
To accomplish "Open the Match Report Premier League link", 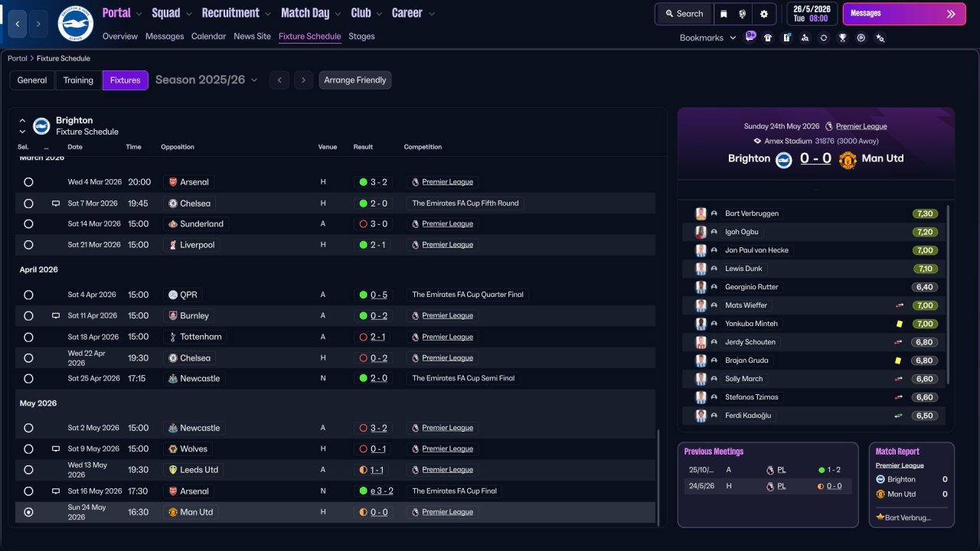I will tap(900, 465).
